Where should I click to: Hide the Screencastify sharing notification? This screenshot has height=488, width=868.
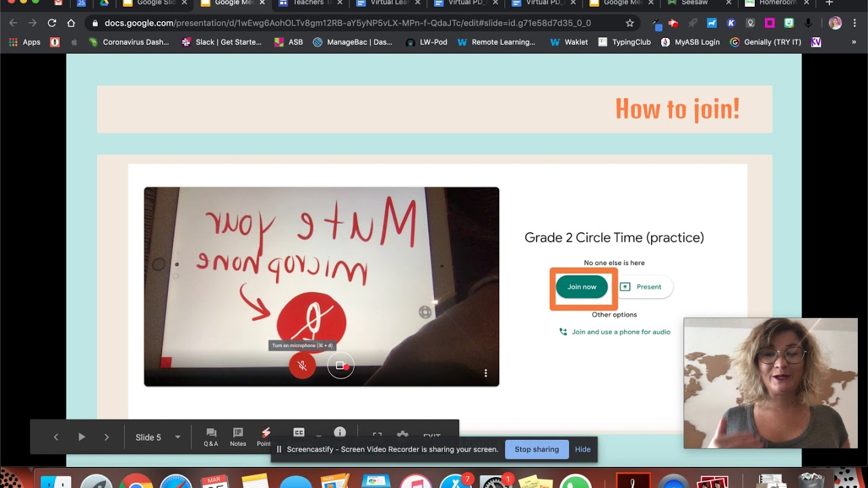coord(583,449)
